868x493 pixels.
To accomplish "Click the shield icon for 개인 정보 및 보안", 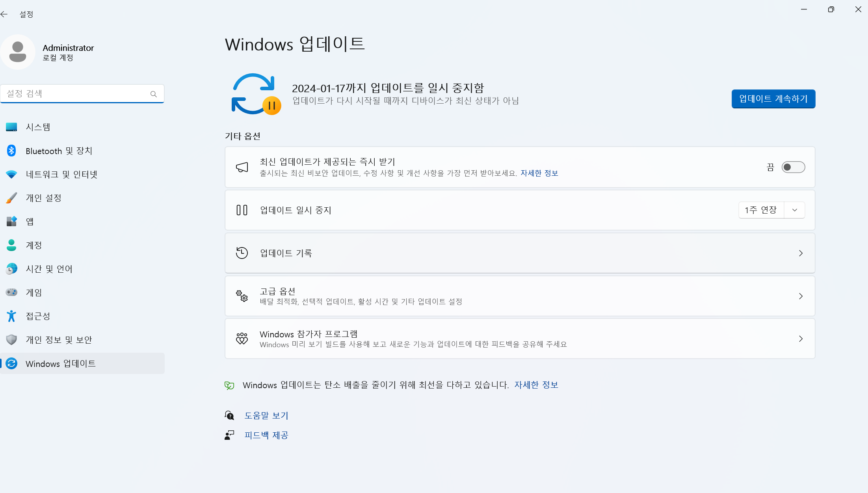I will point(11,340).
